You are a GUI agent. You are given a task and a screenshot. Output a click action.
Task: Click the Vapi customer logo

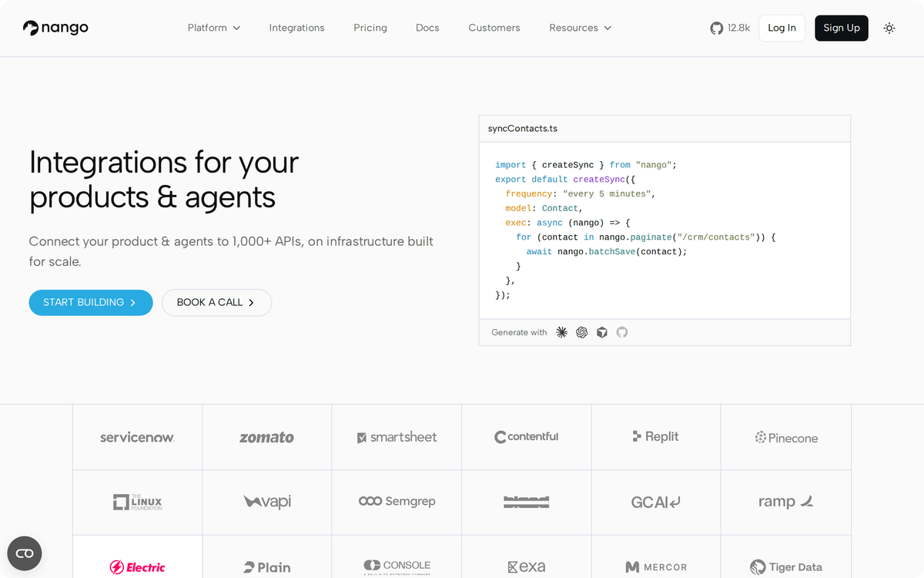[267, 502]
